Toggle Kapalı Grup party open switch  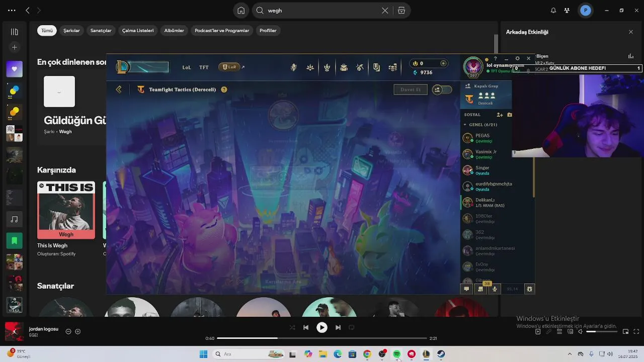[x=442, y=89]
